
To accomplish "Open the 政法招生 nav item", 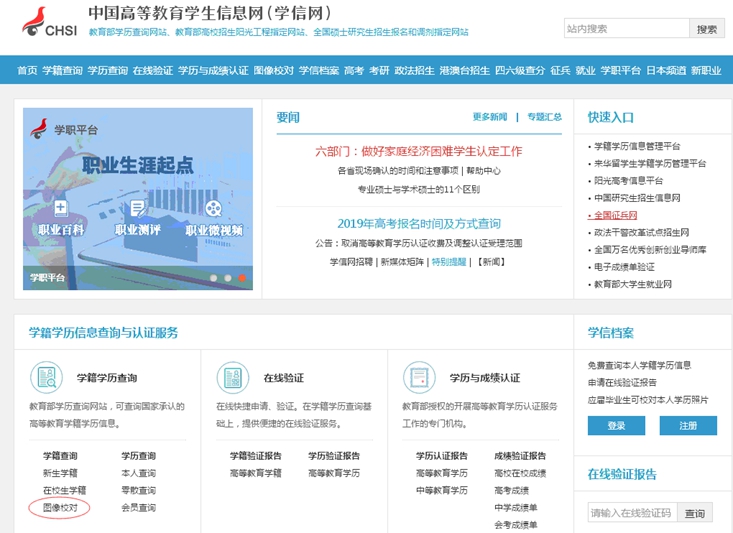I will pos(414,71).
